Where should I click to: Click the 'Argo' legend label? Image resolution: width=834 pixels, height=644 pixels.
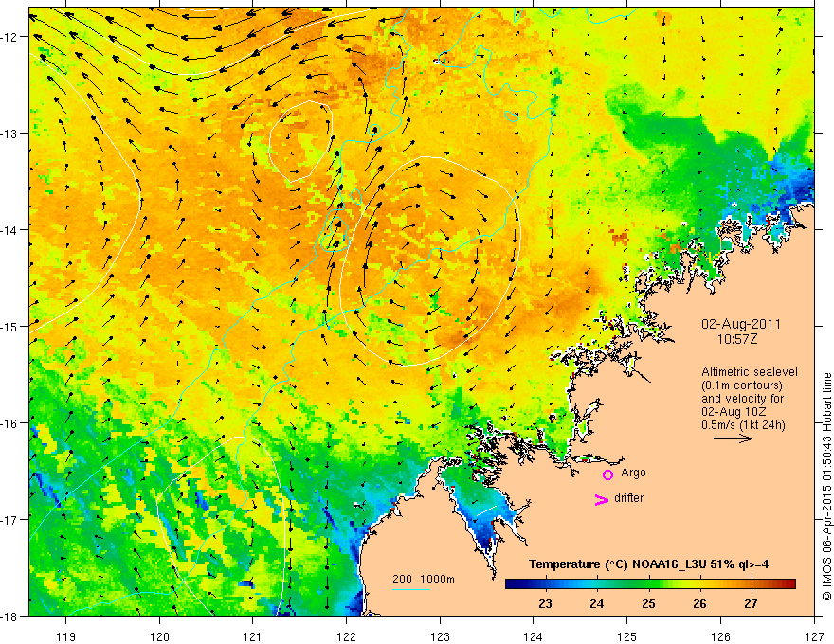633,473
